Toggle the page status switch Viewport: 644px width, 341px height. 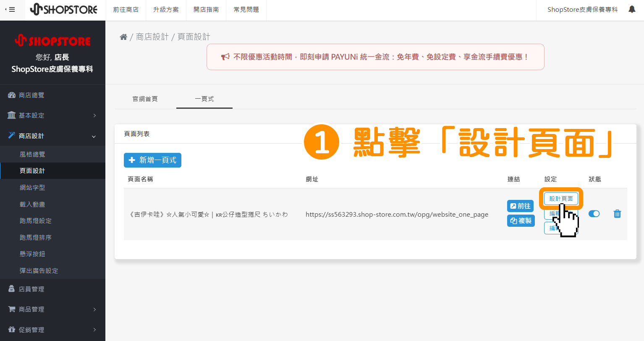pyautogui.click(x=594, y=214)
